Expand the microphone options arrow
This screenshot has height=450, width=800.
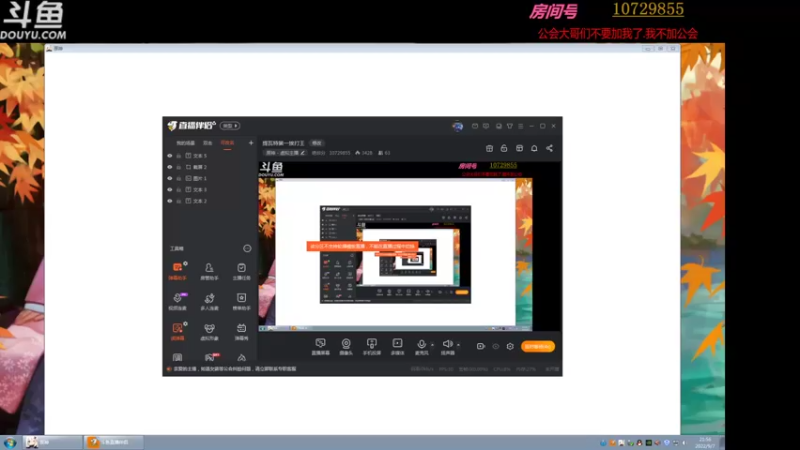point(432,345)
